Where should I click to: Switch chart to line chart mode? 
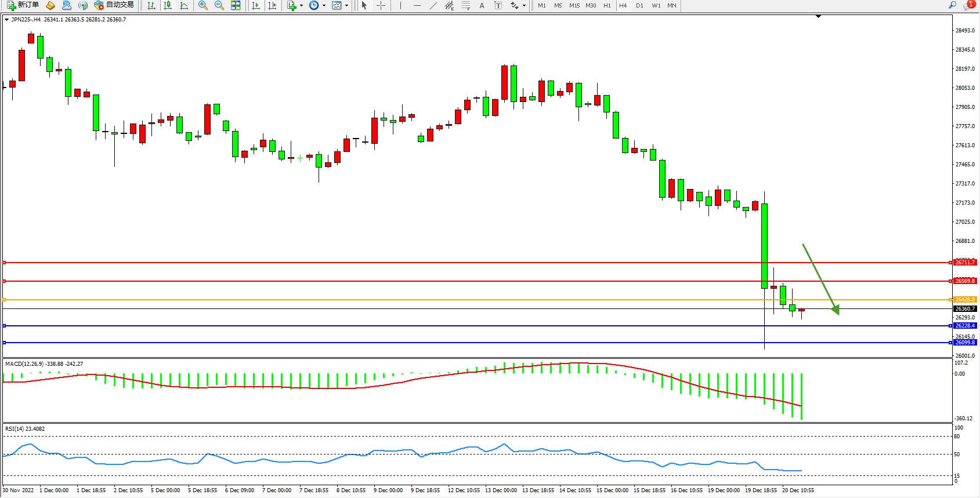(184, 5)
